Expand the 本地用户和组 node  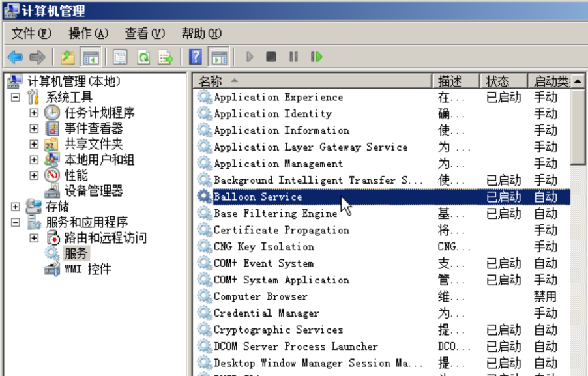coord(34,160)
